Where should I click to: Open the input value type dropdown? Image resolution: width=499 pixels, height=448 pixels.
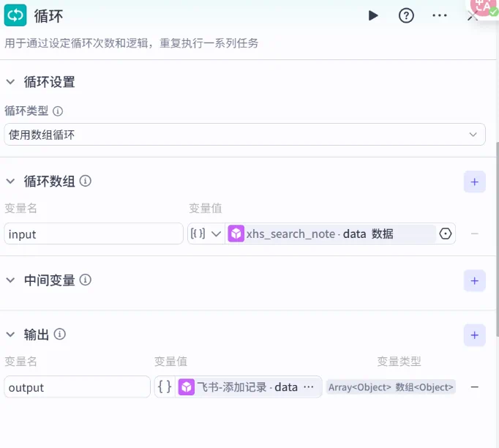(x=206, y=234)
